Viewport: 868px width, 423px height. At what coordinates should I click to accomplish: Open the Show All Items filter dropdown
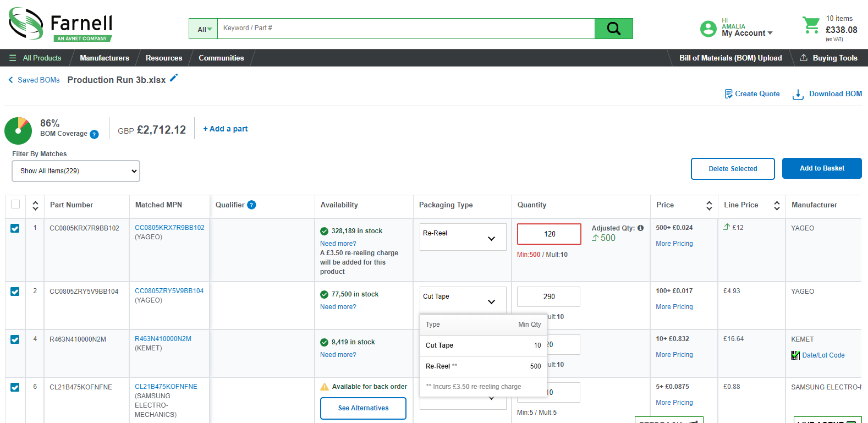(76, 171)
